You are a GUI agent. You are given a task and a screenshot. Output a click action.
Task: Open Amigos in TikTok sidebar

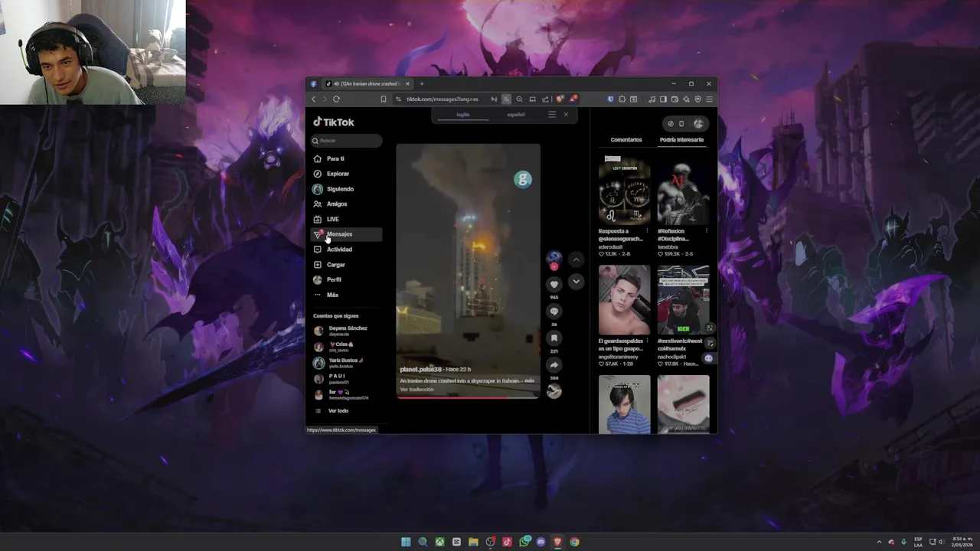[346, 204]
